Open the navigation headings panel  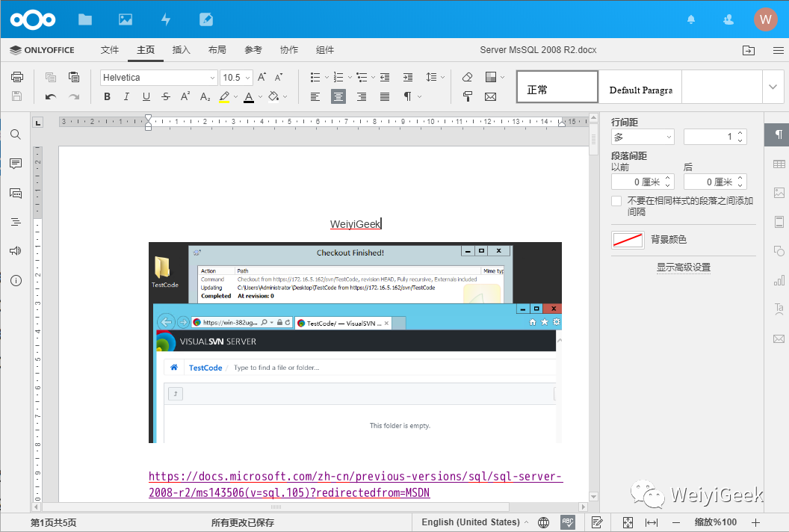click(x=16, y=222)
